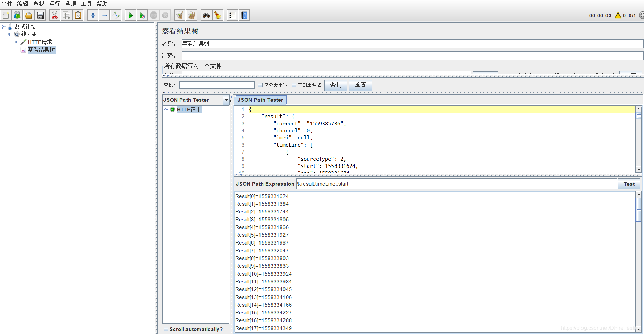Select the HTTP请求 sample result label
Viewport: 644px width, 334px height.
point(189,109)
